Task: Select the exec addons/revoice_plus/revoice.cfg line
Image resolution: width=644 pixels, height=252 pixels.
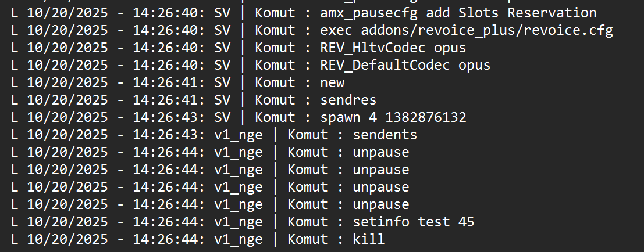Action: pos(312,30)
